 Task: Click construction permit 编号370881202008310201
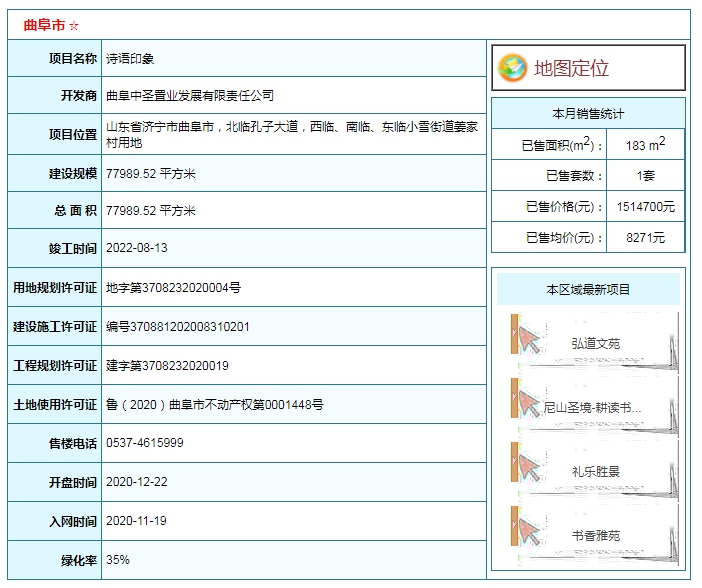[x=178, y=326]
